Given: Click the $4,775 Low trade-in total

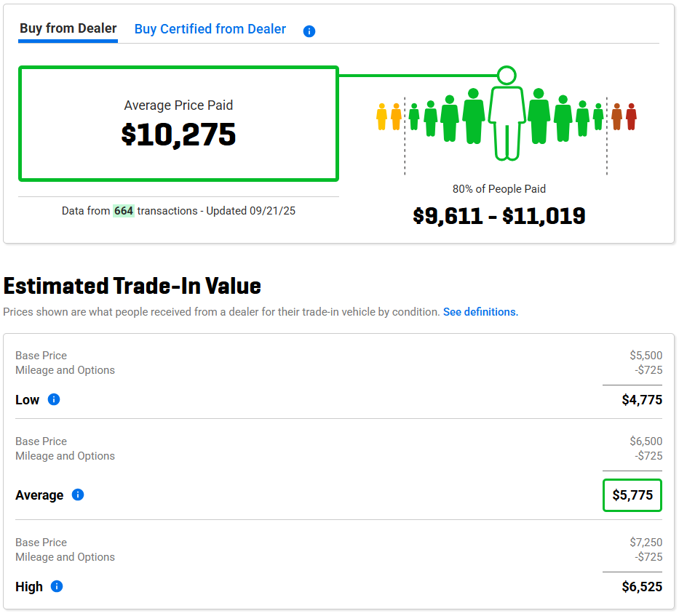Looking at the screenshot, I should coord(642,400).
